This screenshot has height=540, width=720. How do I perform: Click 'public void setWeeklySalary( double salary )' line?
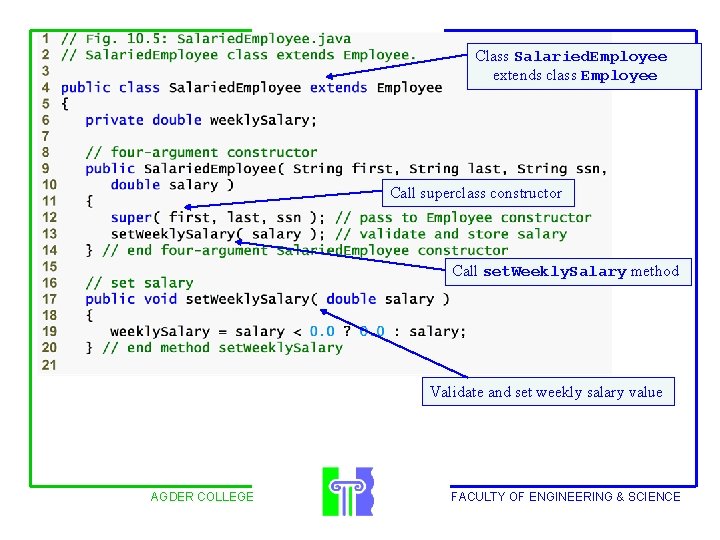tap(267, 299)
